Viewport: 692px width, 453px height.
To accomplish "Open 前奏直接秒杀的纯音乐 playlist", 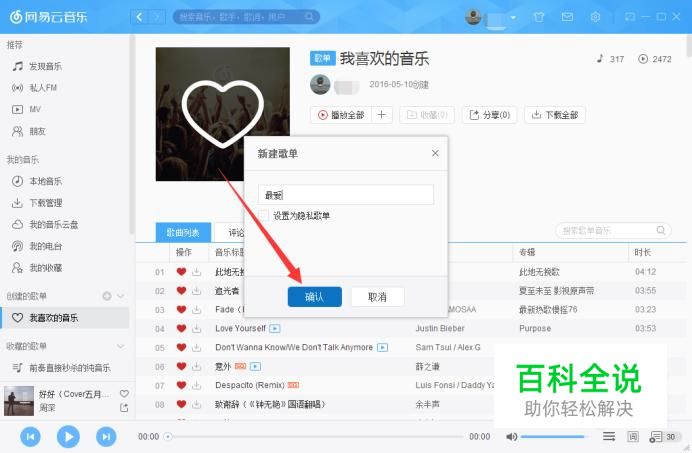I will click(61, 367).
